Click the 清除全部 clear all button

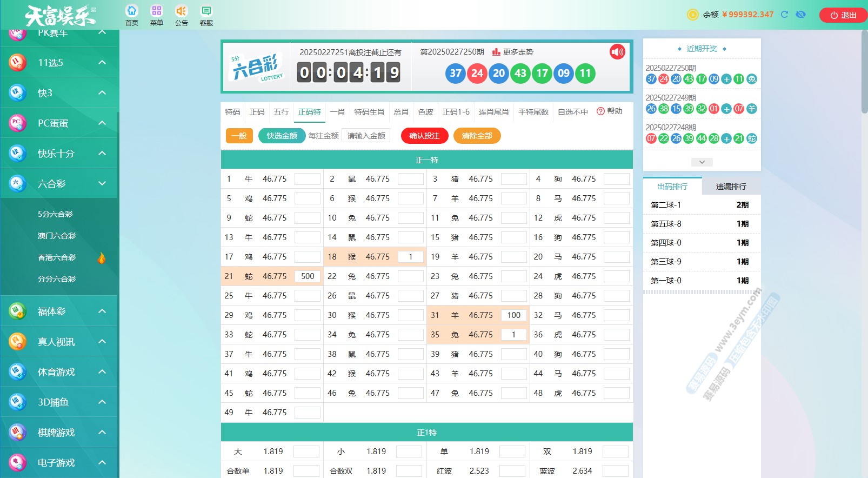tap(477, 136)
